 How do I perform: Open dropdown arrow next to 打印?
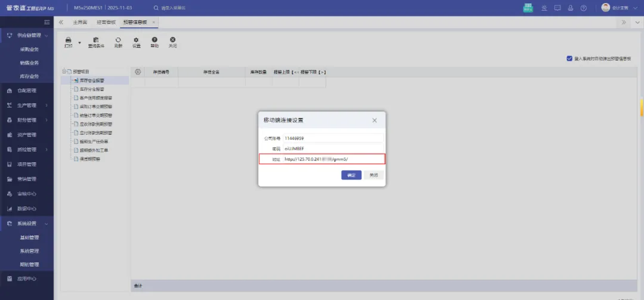(79, 43)
